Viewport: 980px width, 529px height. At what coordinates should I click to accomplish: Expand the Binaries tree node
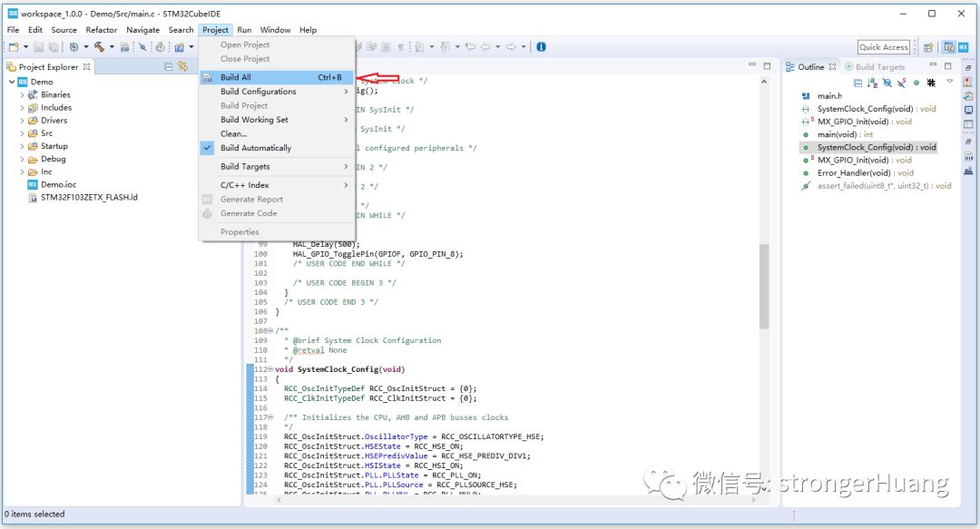click(x=22, y=95)
